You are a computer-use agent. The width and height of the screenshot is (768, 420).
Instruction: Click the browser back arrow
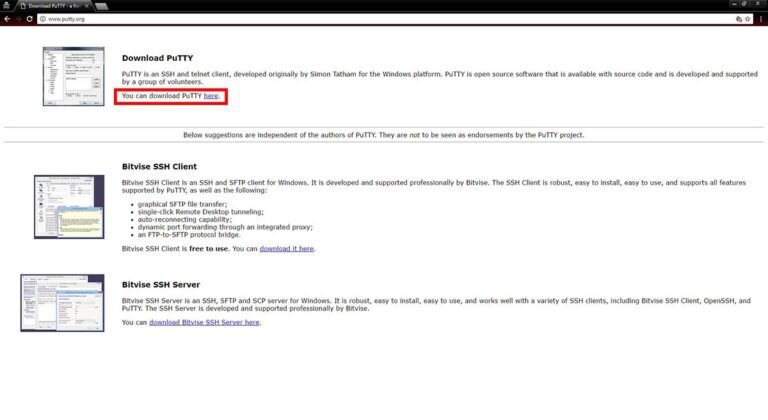coord(7,19)
